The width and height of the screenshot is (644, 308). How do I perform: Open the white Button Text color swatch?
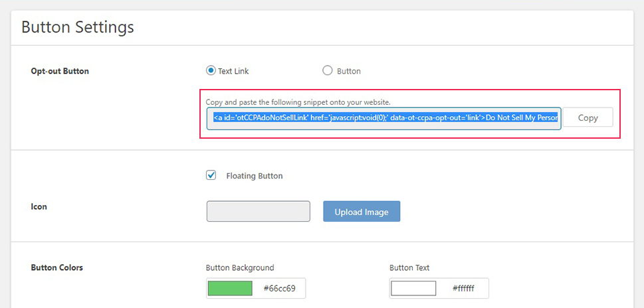tap(413, 288)
